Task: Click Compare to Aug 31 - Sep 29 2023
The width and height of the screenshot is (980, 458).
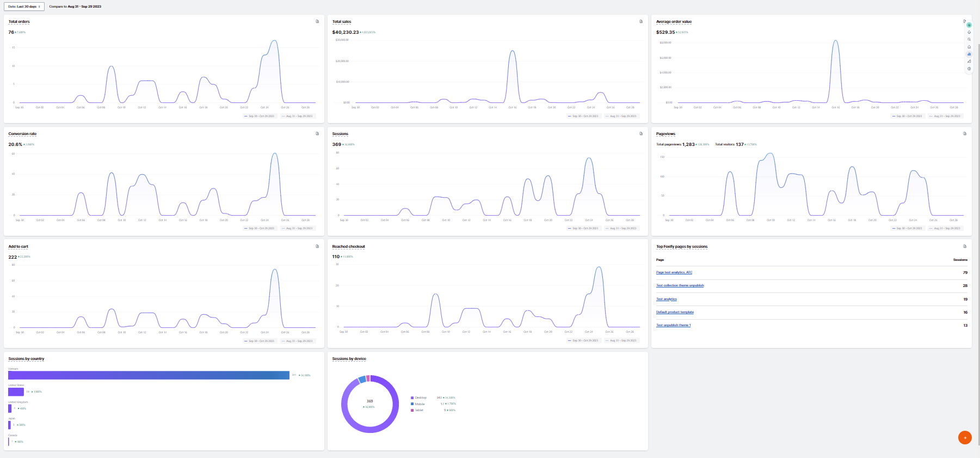Action: (75, 7)
